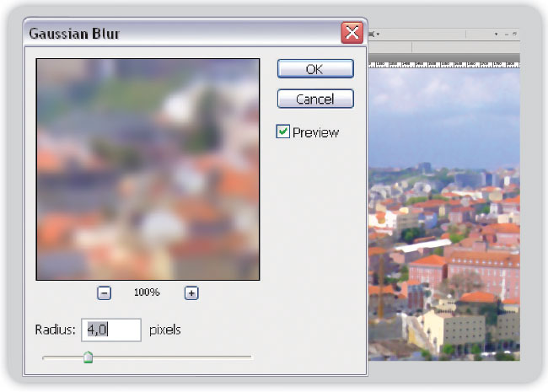
Task: Click the right end of the Radius slider track
Action: [250, 357]
